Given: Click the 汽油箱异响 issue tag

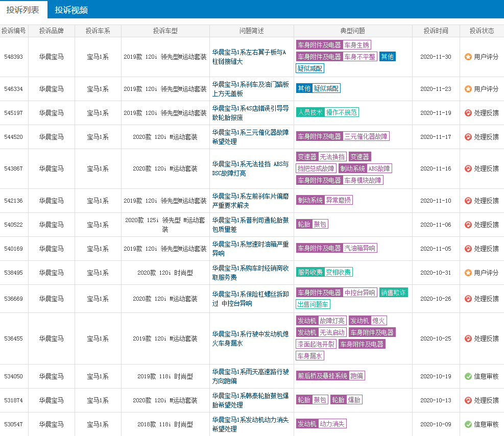Looking at the screenshot, I should pos(359,248).
